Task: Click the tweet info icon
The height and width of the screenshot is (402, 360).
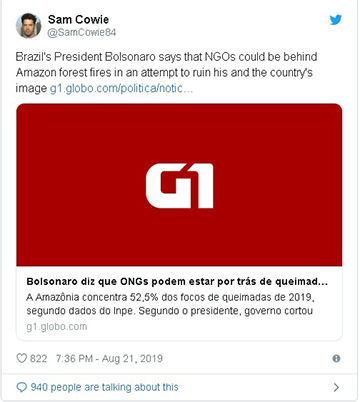Action: (x=336, y=359)
